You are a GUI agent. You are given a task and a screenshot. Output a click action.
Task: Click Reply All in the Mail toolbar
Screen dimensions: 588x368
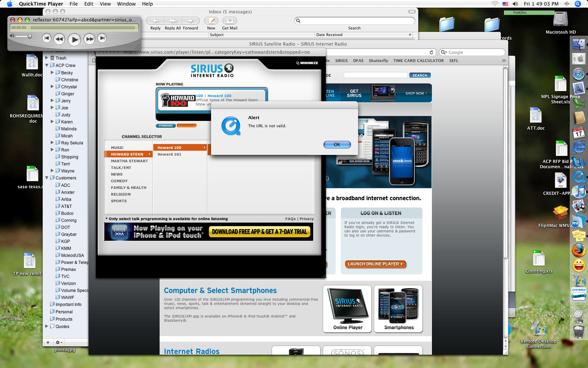tap(173, 21)
